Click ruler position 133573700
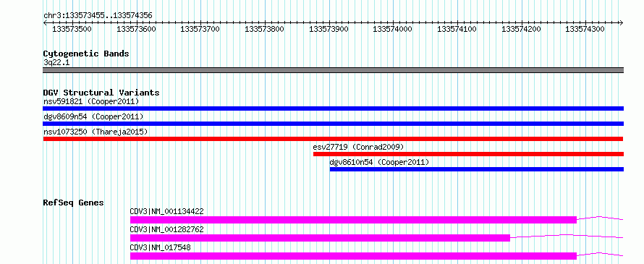This screenshot has height=264, width=644. [200, 29]
